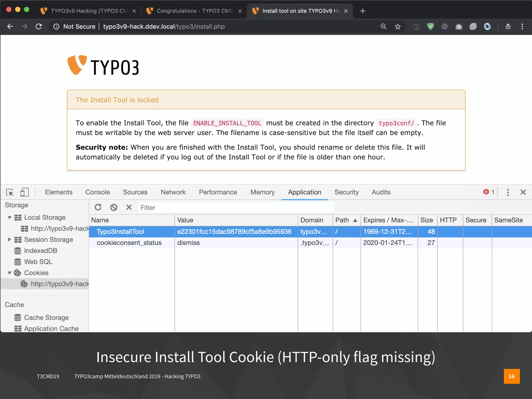
Task: Switch to the Console panel
Action: point(98,192)
